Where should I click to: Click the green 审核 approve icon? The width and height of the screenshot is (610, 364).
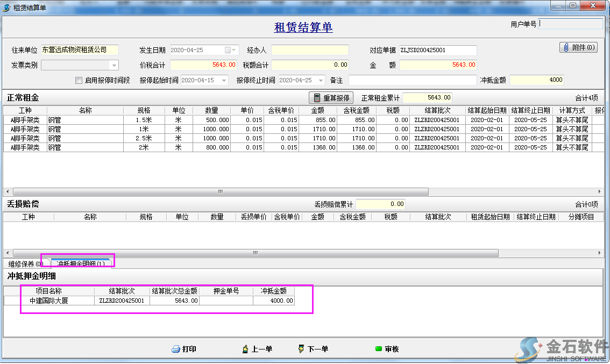pyautogui.click(x=379, y=349)
